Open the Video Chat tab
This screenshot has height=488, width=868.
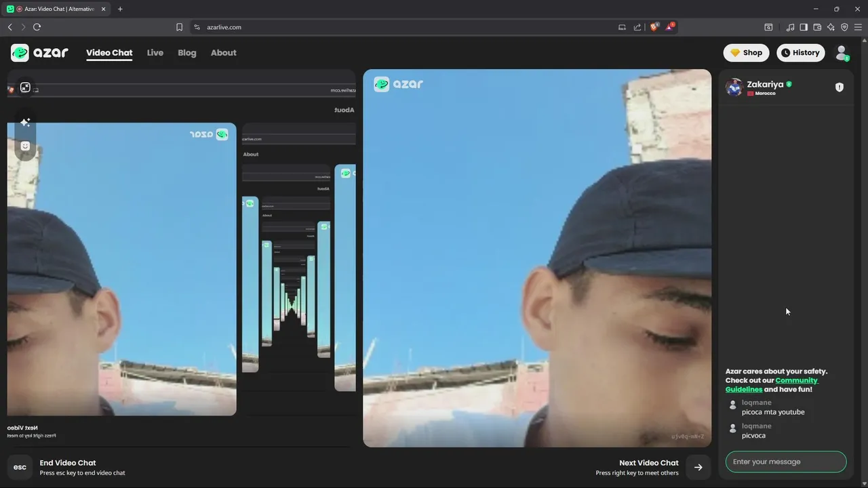pyautogui.click(x=109, y=53)
